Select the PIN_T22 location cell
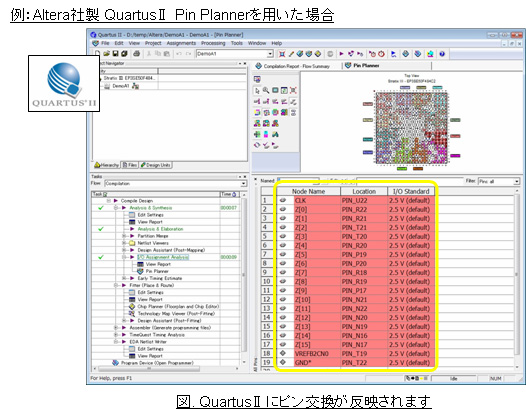Viewport: 526px width, 416px height. pos(364,363)
